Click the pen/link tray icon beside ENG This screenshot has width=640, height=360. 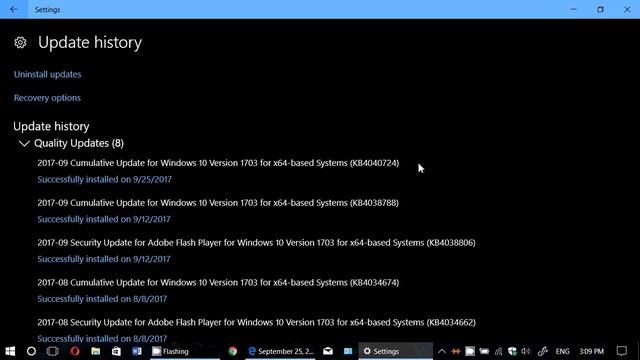click(x=542, y=351)
